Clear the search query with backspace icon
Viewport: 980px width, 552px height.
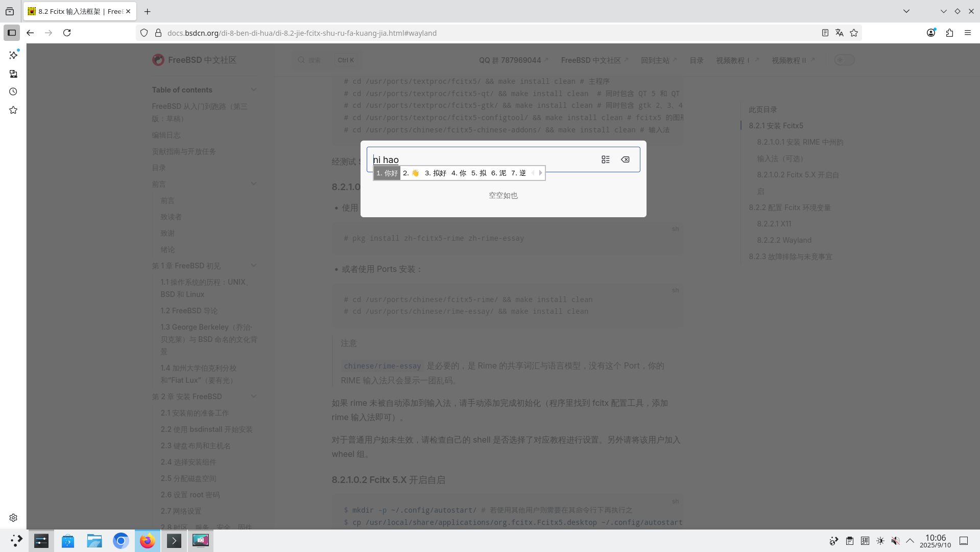point(625,159)
